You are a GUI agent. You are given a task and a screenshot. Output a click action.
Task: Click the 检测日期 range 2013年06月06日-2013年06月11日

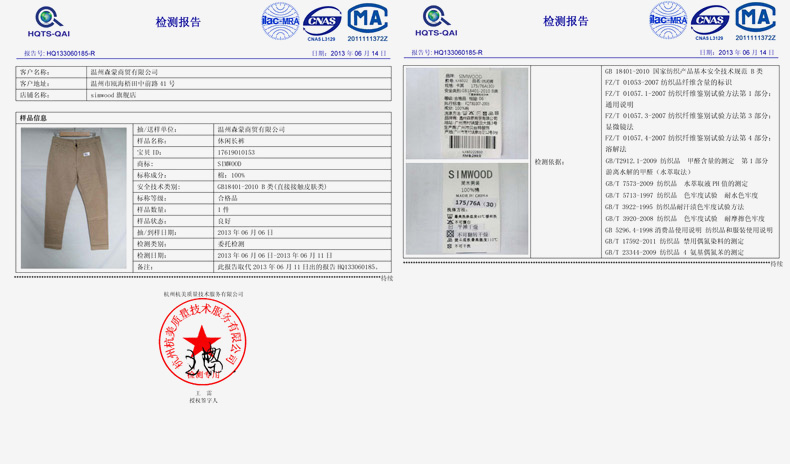[x=275, y=255]
